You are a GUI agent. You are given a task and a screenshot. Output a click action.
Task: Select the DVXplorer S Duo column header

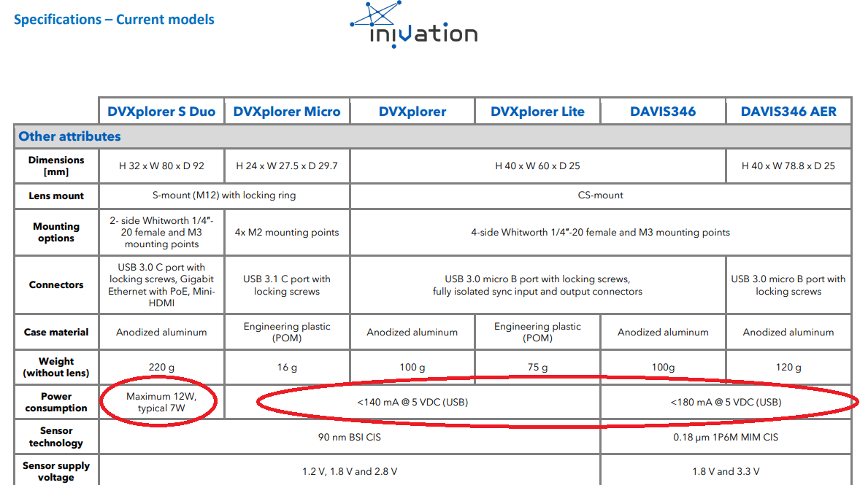click(161, 111)
